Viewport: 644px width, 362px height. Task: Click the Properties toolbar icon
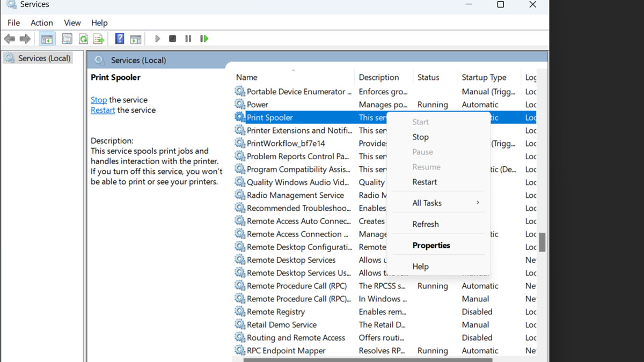pos(67,39)
